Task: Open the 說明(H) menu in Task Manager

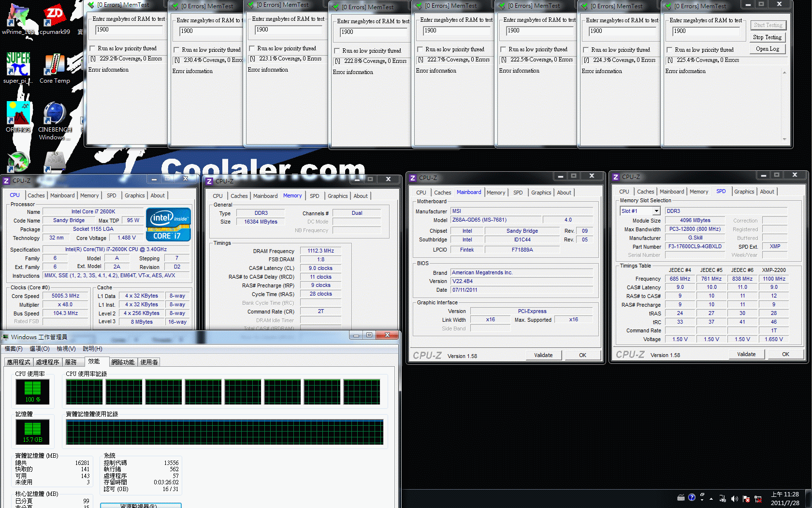Action: (92, 349)
